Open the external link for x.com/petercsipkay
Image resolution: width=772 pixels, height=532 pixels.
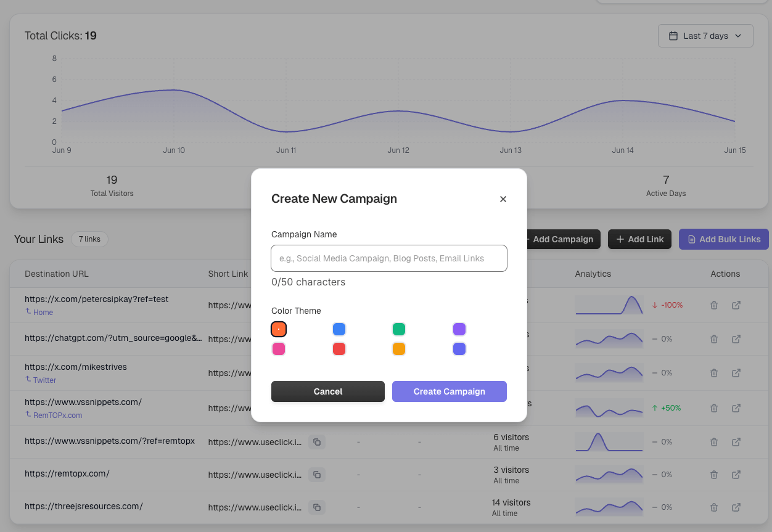(x=736, y=305)
